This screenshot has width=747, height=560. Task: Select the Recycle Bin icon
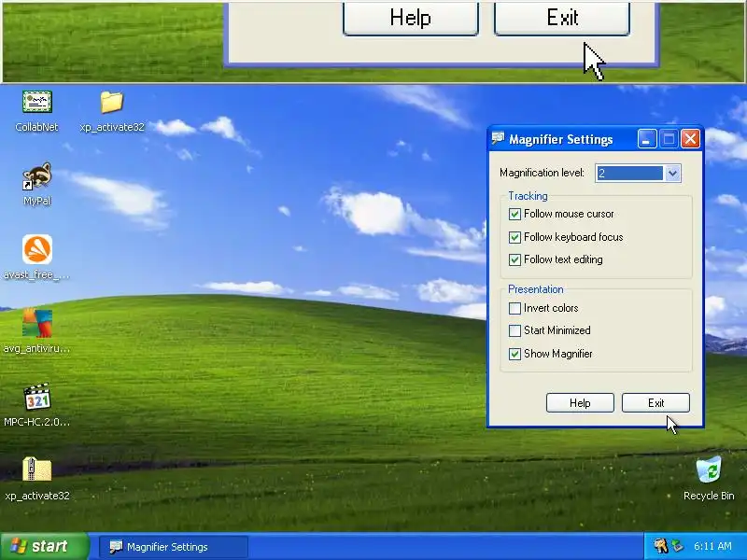pos(709,469)
